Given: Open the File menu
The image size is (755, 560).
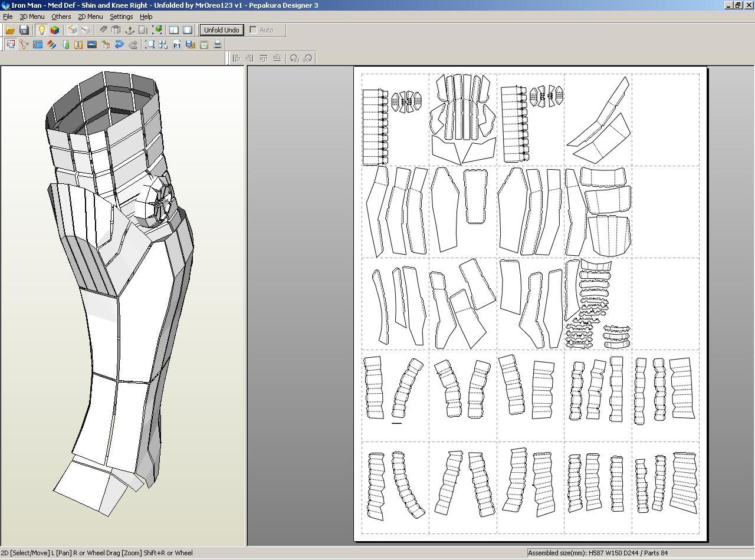Looking at the screenshot, I should 8,17.
